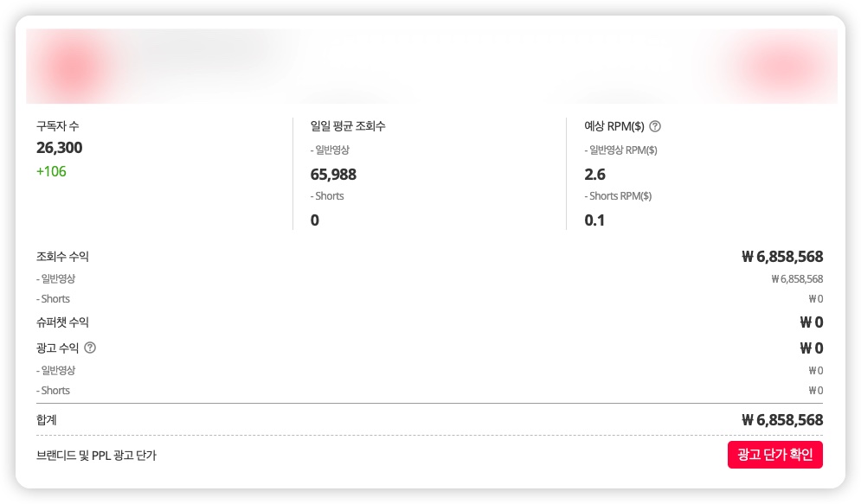The image size is (861, 504).
Task: Click the 2.6 regular video RPM value
Action: 595,175
